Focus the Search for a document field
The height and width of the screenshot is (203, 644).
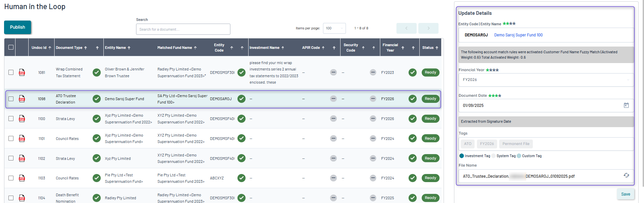(x=183, y=29)
